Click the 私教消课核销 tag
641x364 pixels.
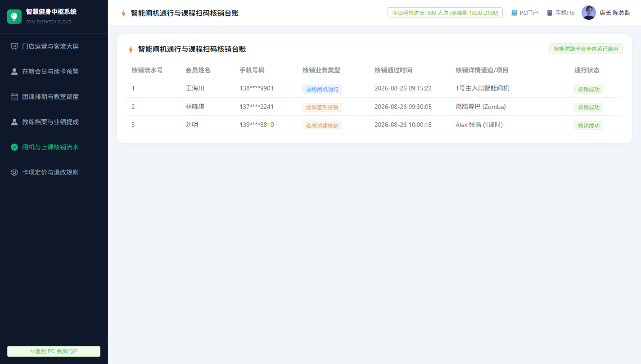(x=322, y=126)
